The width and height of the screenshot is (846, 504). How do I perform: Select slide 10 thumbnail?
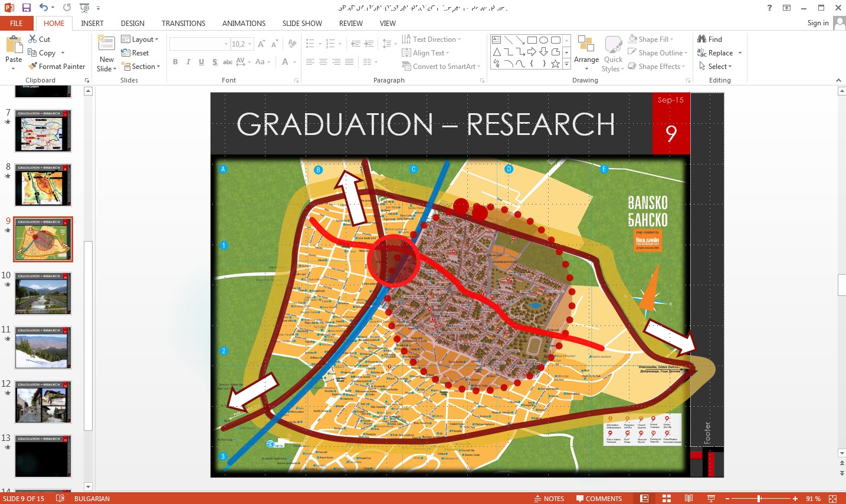[43, 294]
